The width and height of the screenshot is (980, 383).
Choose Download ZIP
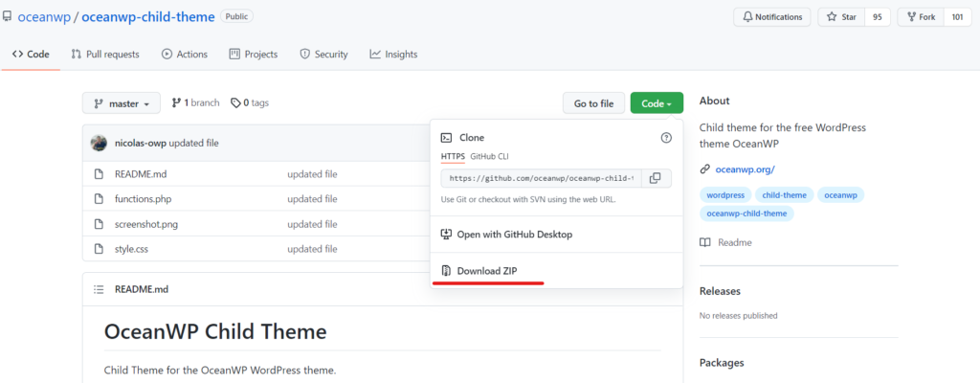point(487,271)
